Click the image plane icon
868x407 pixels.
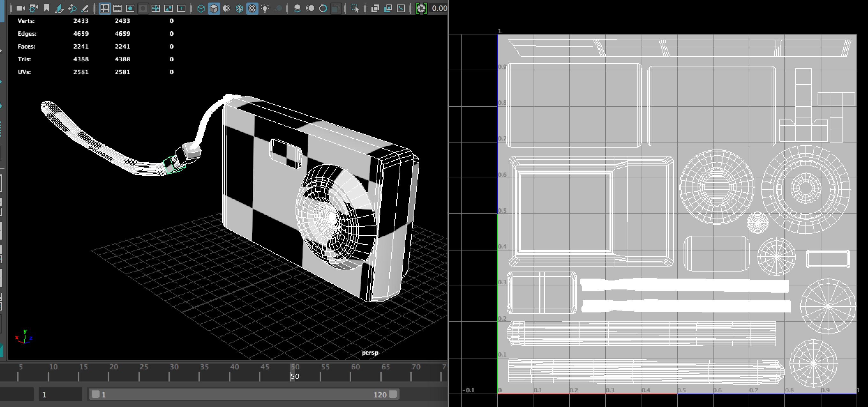point(59,8)
